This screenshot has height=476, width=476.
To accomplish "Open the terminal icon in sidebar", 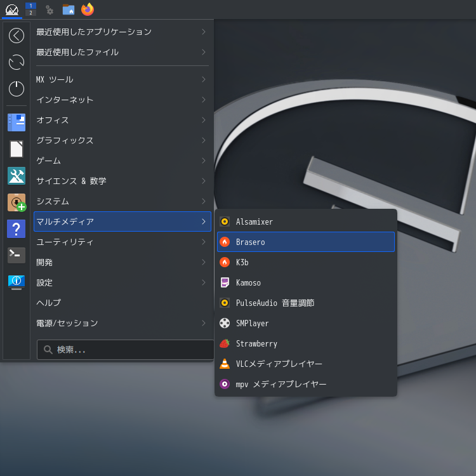I will [x=17, y=255].
